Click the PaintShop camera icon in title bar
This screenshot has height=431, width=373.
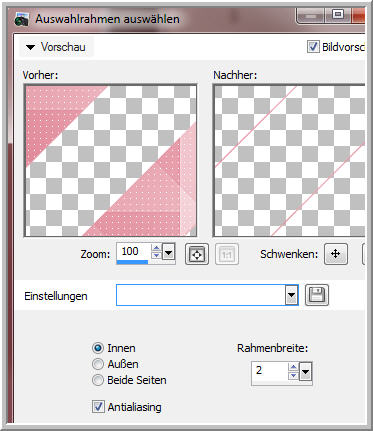pos(22,20)
